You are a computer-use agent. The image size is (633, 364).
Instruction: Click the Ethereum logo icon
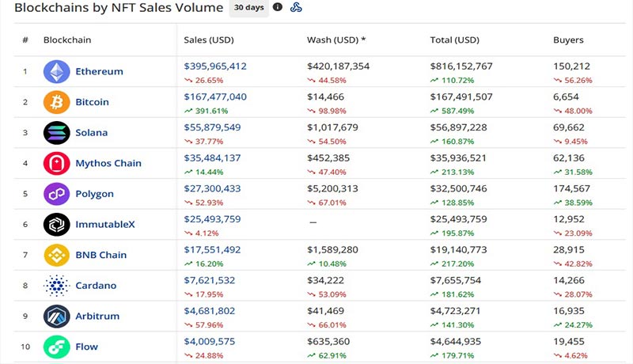tap(56, 71)
